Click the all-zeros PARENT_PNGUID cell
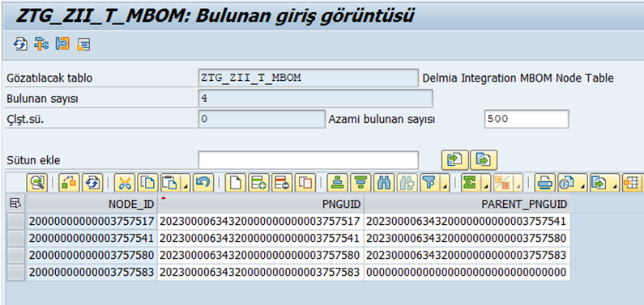 coord(467,272)
